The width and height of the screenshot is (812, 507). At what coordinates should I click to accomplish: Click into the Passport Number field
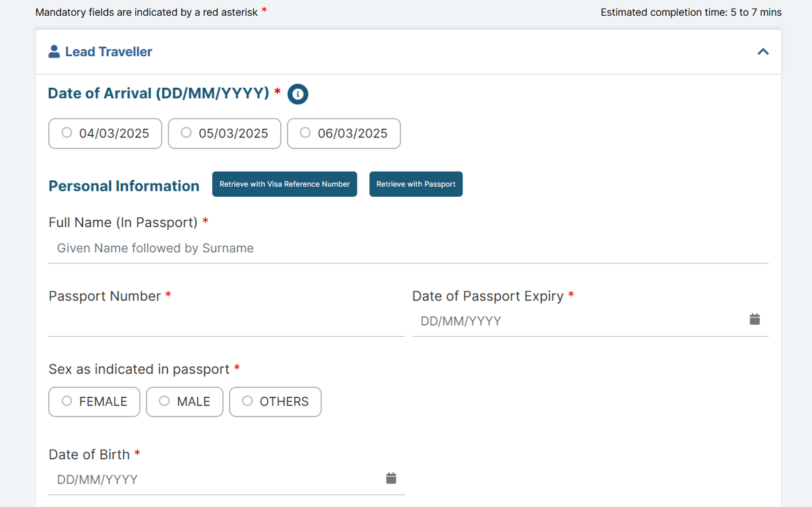[226, 321]
